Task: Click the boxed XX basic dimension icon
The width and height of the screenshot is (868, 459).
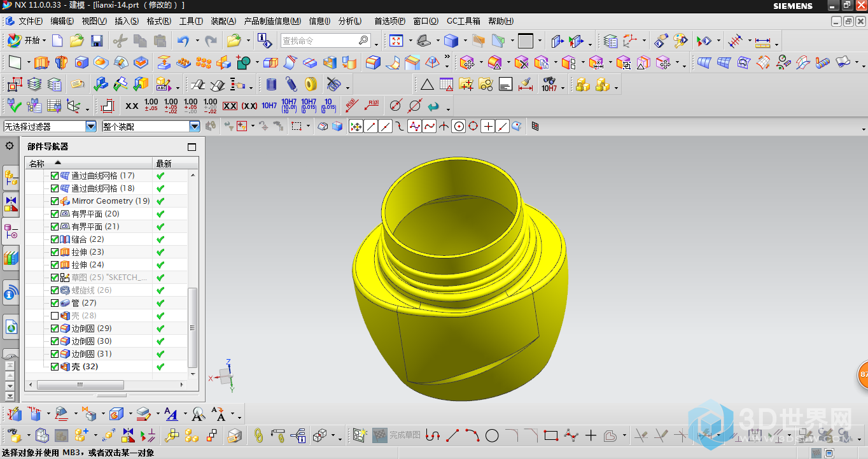Action: pos(230,106)
